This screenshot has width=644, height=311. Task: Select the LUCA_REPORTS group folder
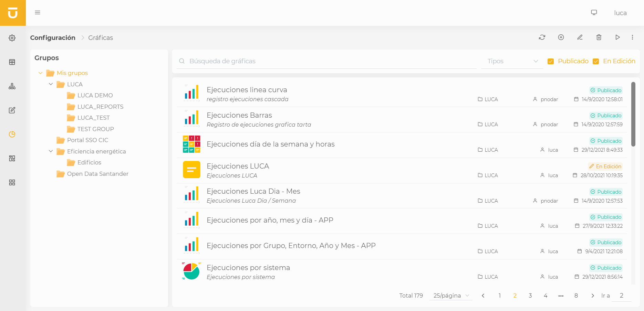click(x=100, y=107)
